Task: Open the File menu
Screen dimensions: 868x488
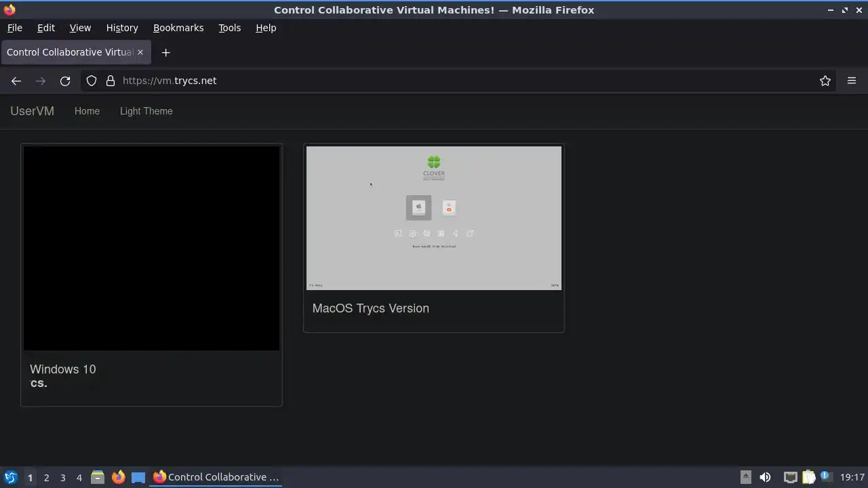Action: click(14, 28)
